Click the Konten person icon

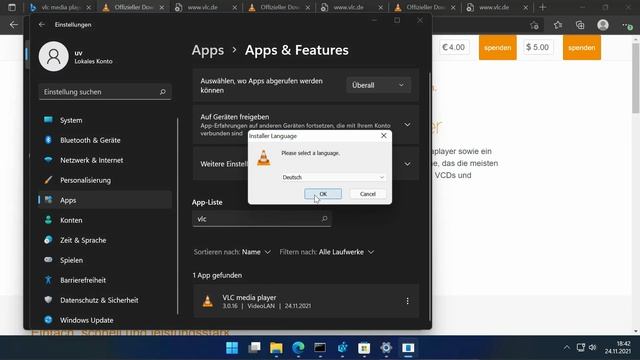point(48,220)
